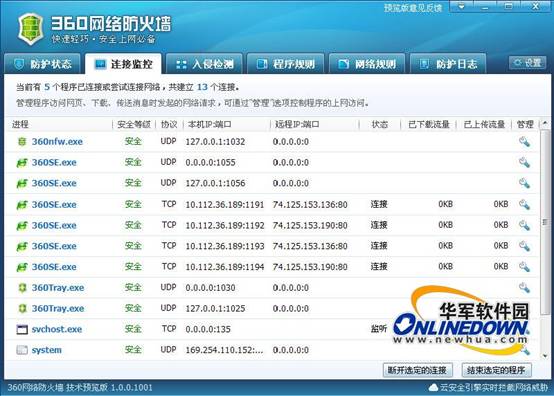
Task: Click local address 0.0.0.0:135
Action: 208,329
